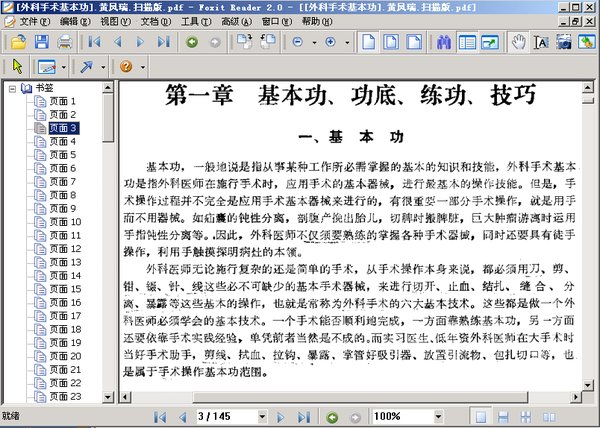Viewport: 600px width, 428px height.
Task: Enable continuous page layout in status bar
Action: click(503, 417)
